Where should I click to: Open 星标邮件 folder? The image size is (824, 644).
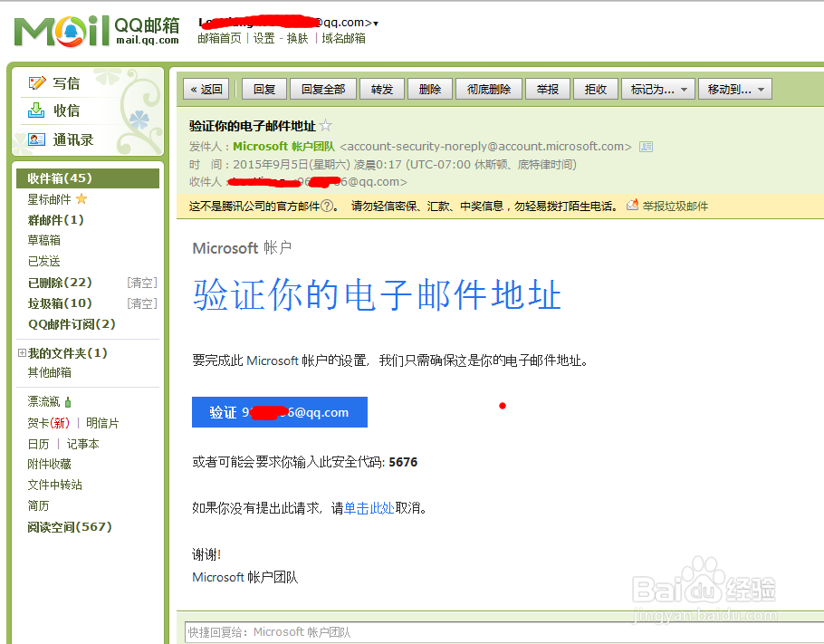(x=49, y=199)
